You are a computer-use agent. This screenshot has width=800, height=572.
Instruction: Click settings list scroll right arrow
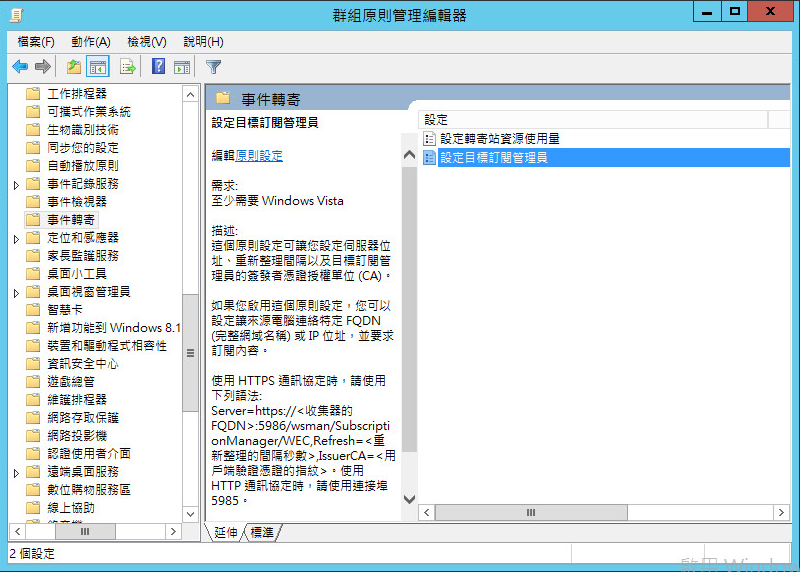point(781,512)
